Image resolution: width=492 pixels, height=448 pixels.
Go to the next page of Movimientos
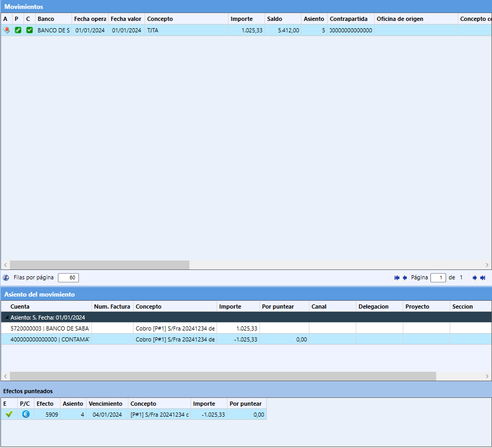[x=475, y=278]
